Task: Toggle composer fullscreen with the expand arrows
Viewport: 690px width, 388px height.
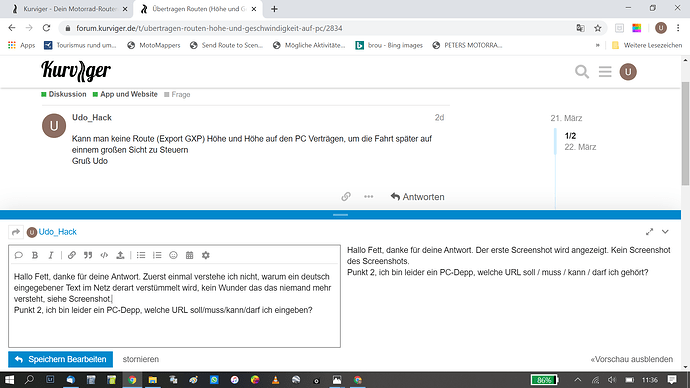Action: (650, 232)
